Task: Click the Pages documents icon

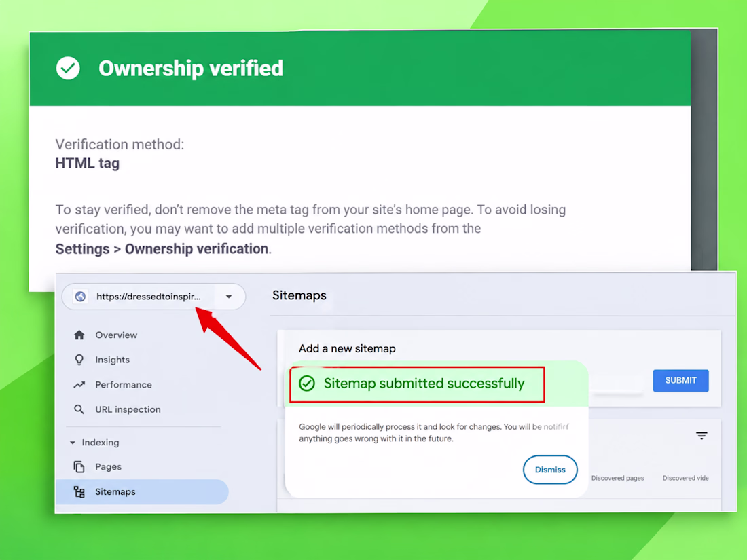Action: click(79, 467)
